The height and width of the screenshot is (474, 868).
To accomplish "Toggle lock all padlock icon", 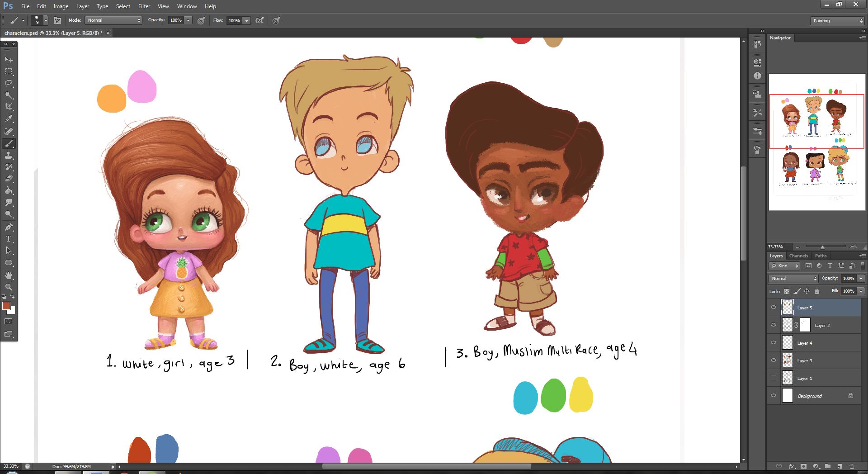I will tap(817, 291).
